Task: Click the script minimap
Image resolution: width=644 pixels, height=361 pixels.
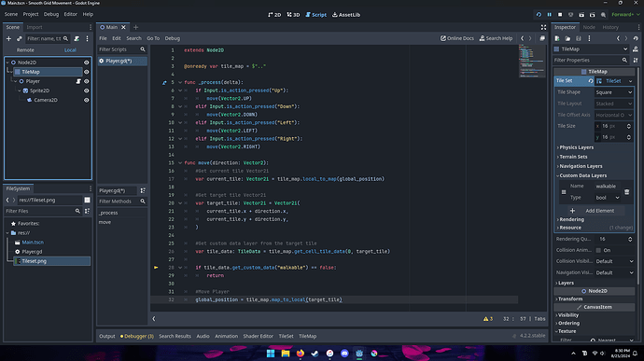Action: coord(532,61)
